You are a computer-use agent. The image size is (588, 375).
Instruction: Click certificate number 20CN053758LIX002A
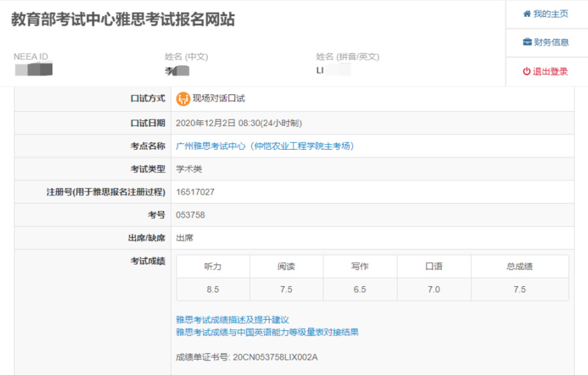click(275, 358)
